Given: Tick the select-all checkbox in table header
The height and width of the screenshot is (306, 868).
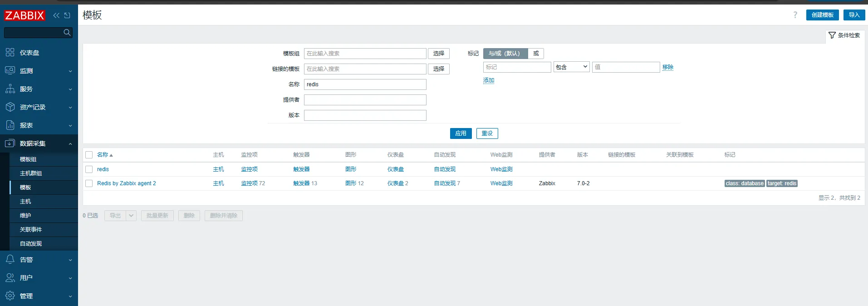Looking at the screenshot, I should [x=89, y=155].
